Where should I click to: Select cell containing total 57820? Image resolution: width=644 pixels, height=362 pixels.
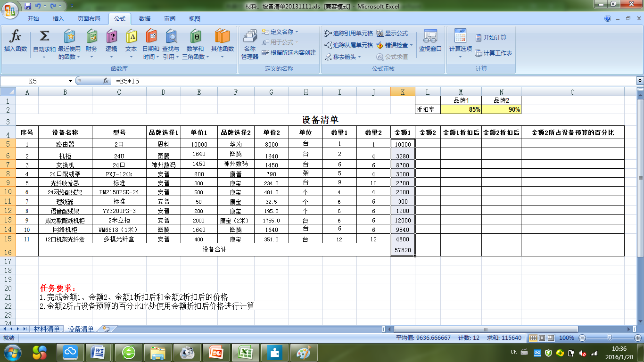[403, 250]
